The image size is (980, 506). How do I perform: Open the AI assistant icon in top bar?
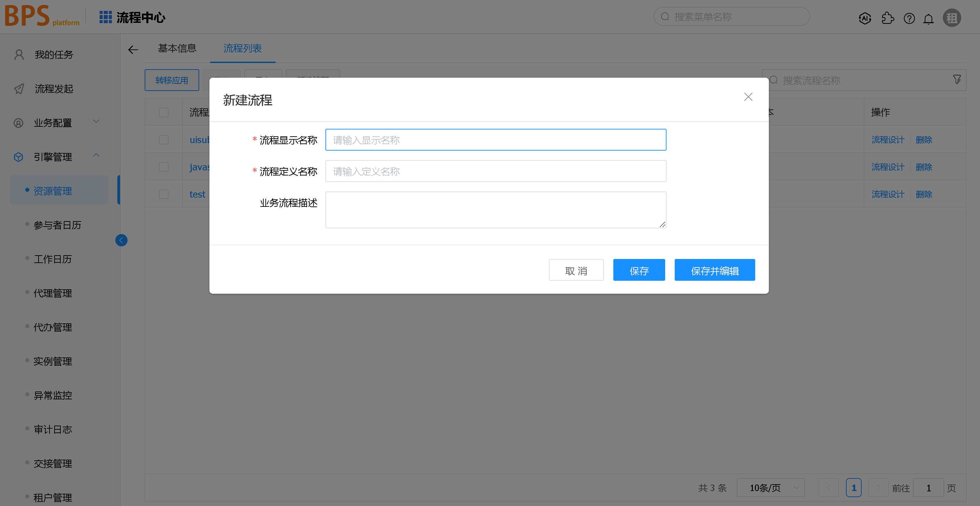tap(865, 18)
